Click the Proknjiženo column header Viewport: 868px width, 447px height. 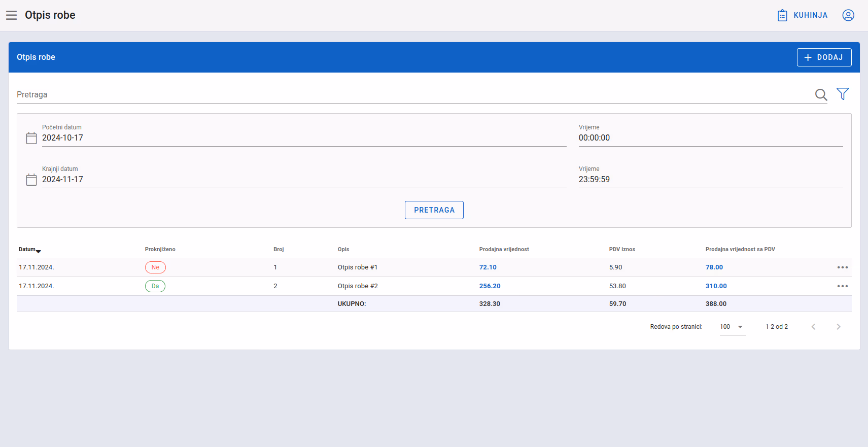pyautogui.click(x=160, y=250)
